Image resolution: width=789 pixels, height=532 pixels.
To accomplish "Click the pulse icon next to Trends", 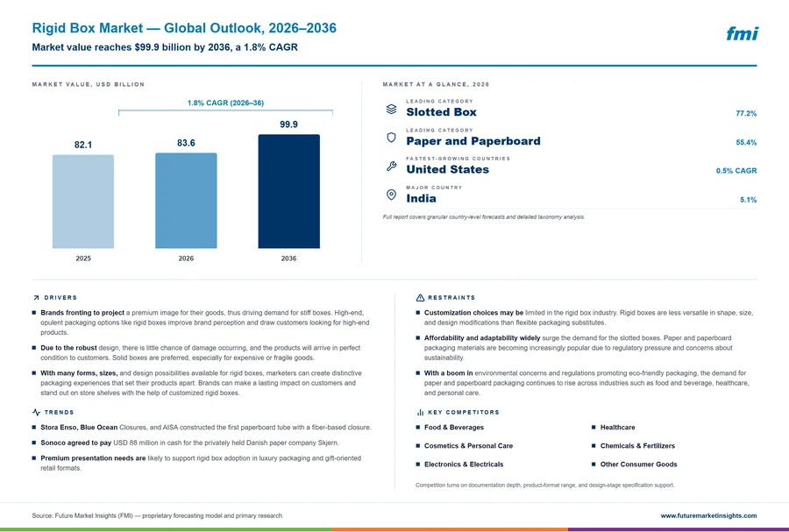I will click(x=36, y=412).
